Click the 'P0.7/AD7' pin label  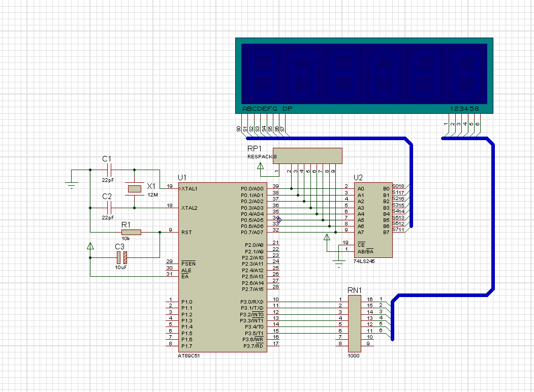[253, 233]
